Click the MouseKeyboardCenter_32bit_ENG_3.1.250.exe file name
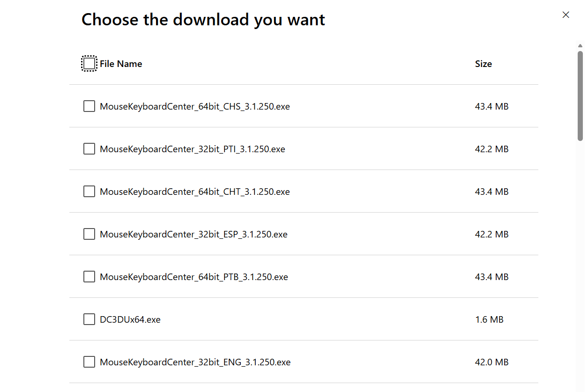The height and width of the screenshot is (392, 588). [195, 362]
